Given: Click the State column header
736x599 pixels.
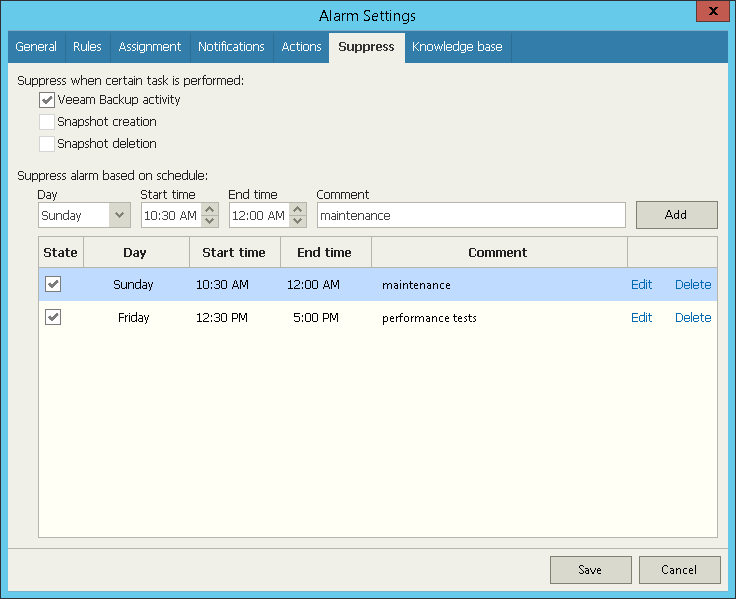Looking at the screenshot, I should (x=61, y=253).
